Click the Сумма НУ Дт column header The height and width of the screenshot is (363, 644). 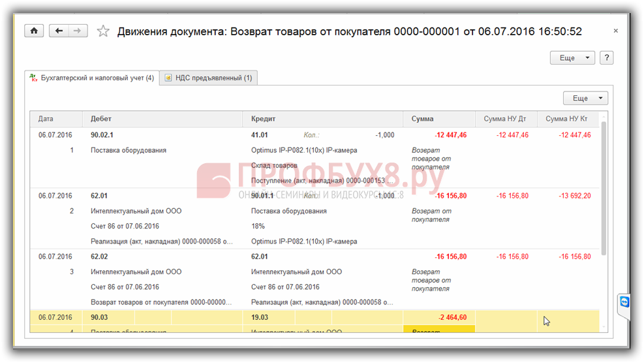tap(504, 119)
